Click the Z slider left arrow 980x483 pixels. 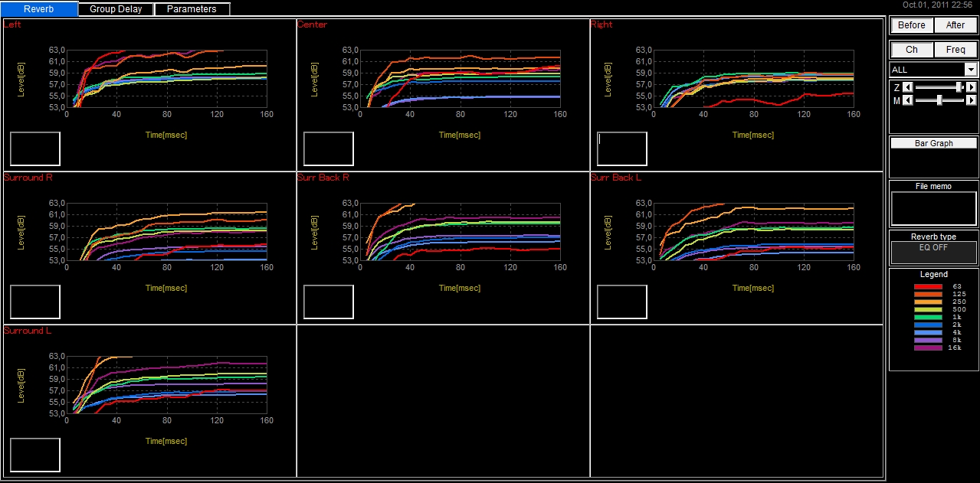pos(908,88)
